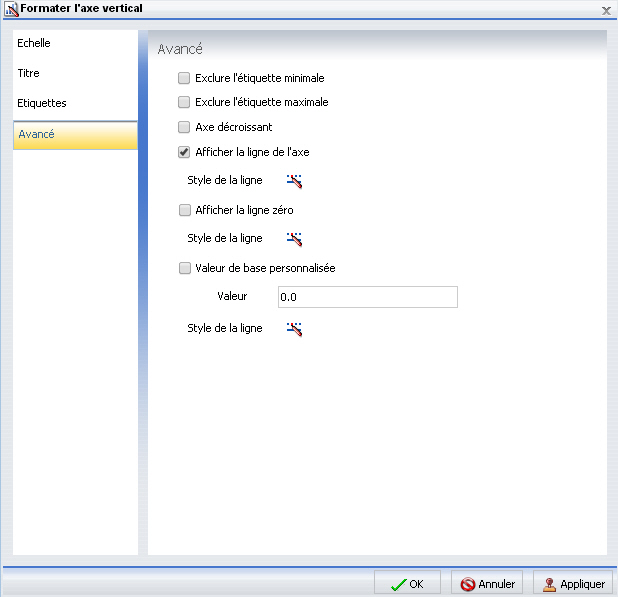Uncheck 'Afficher la ligne de l'axe'
The height and width of the screenshot is (597, 618).
tap(184, 152)
